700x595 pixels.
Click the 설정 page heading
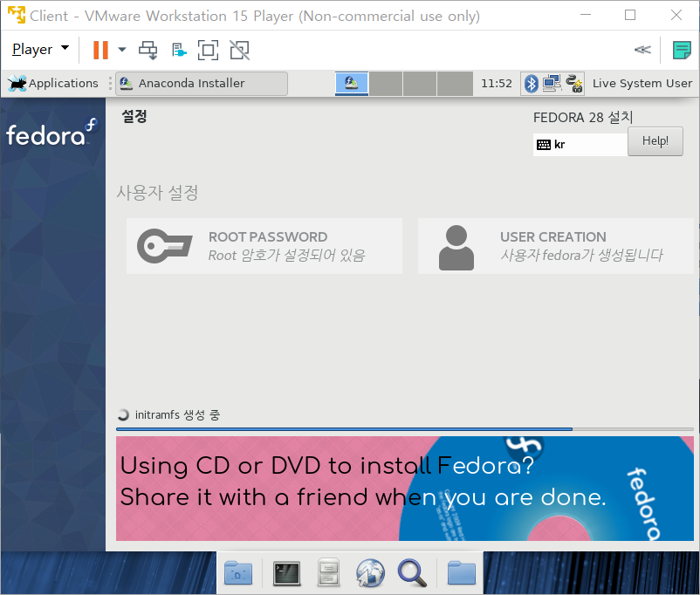coord(134,117)
